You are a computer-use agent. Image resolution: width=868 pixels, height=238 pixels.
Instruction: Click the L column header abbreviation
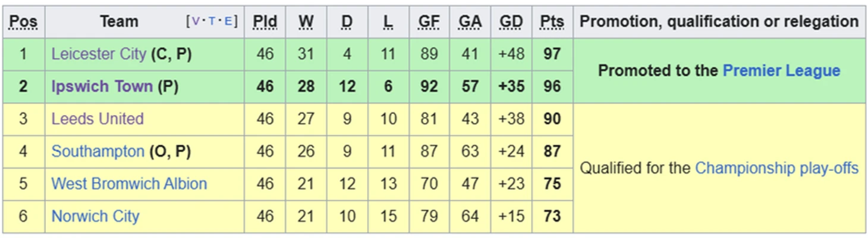388,22
